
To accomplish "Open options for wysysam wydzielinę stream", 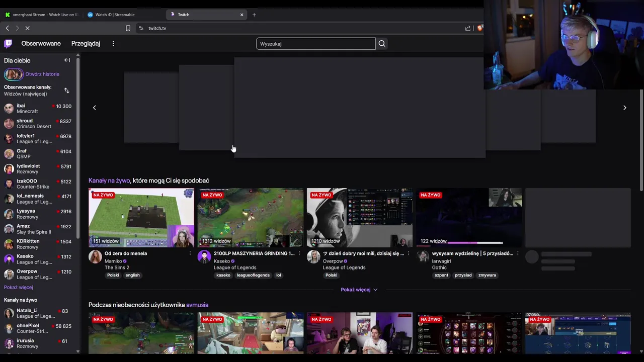I will (x=517, y=253).
